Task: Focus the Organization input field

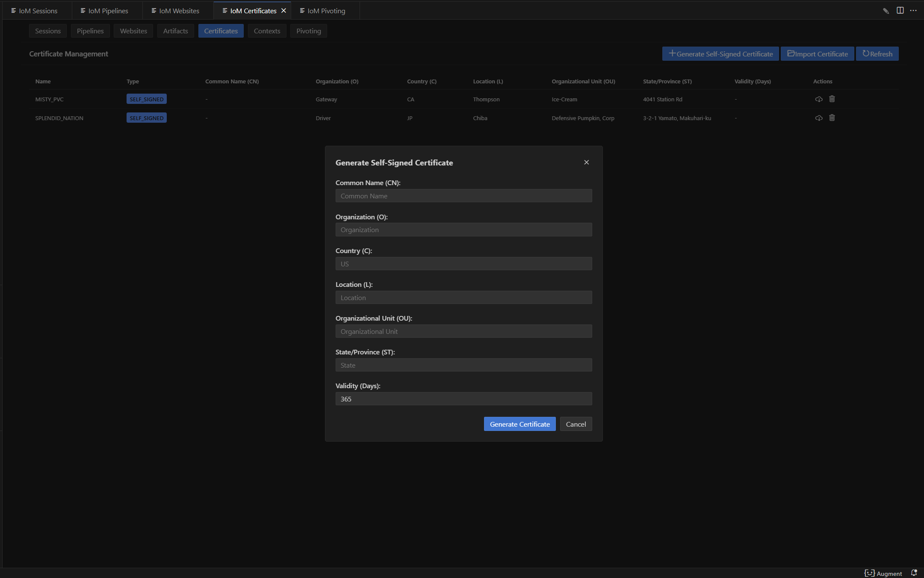Action: click(x=463, y=230)
